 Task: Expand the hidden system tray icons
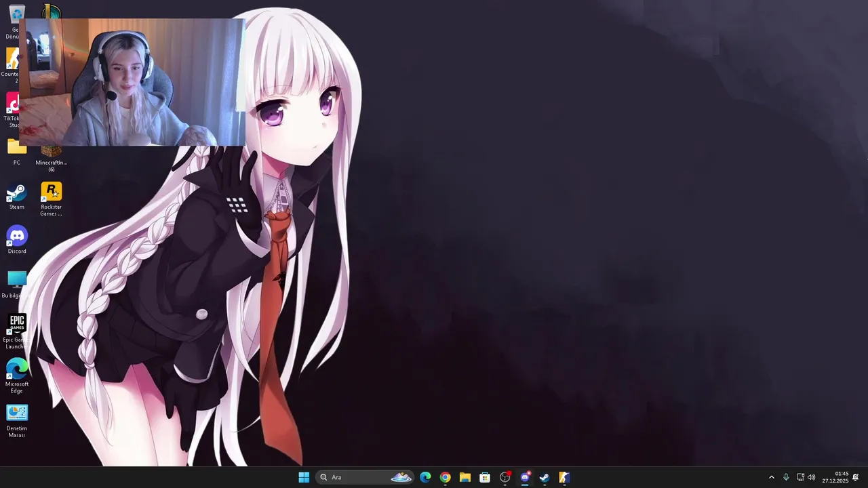(771, 477)
